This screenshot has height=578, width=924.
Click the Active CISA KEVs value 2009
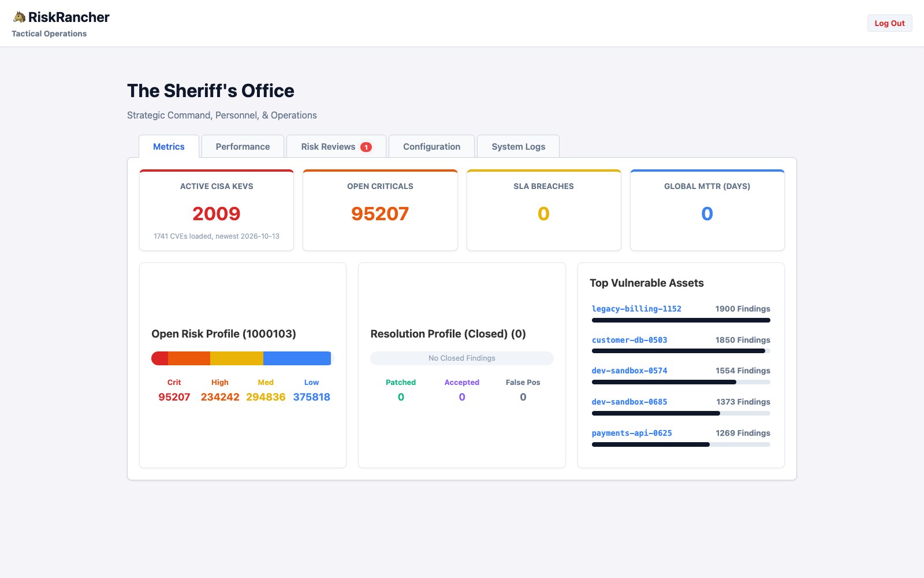pos(217,214)
